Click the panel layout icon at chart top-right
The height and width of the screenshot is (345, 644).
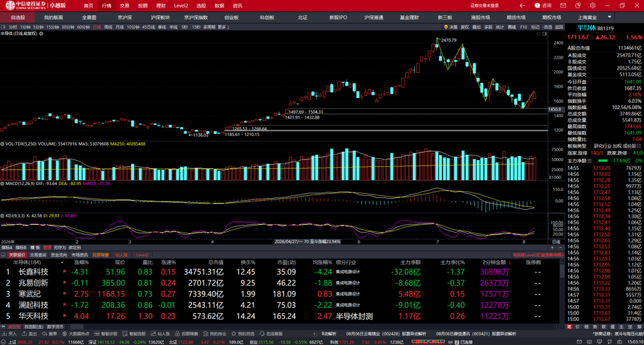[545, 34]
